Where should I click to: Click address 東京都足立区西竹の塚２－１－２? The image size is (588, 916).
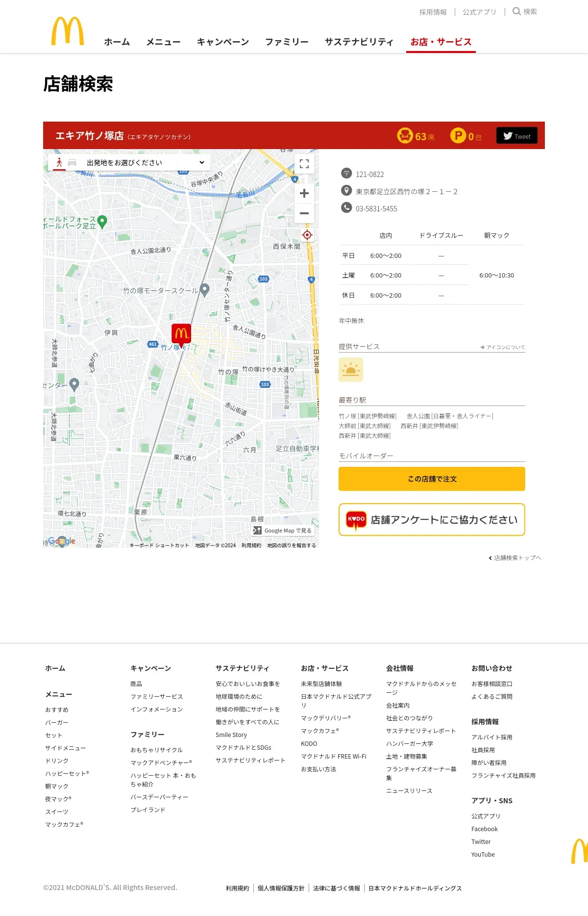(x=407, y=191)
